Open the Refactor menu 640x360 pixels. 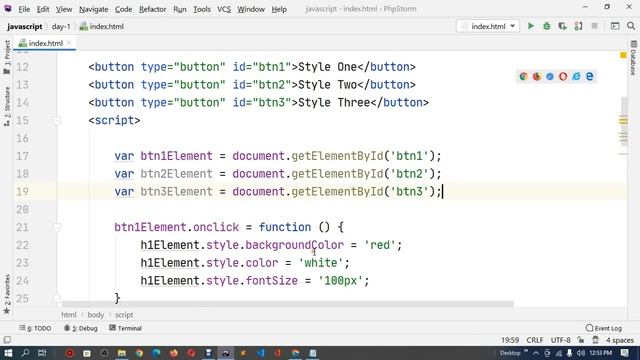coord(152,9)
